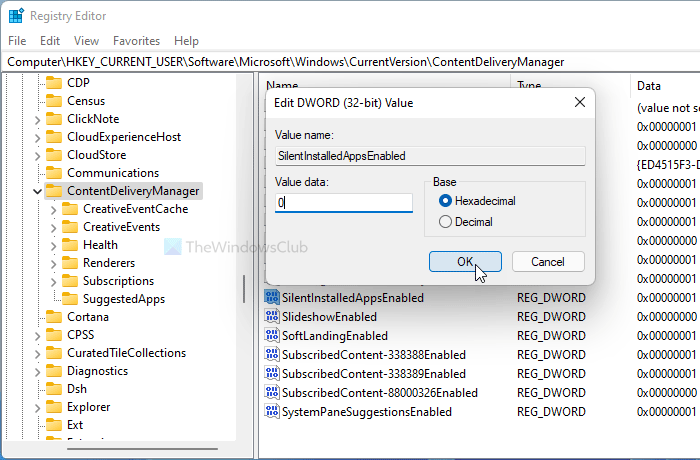
Task: Select the Cortana folder icon
Action: click(53, 317)
